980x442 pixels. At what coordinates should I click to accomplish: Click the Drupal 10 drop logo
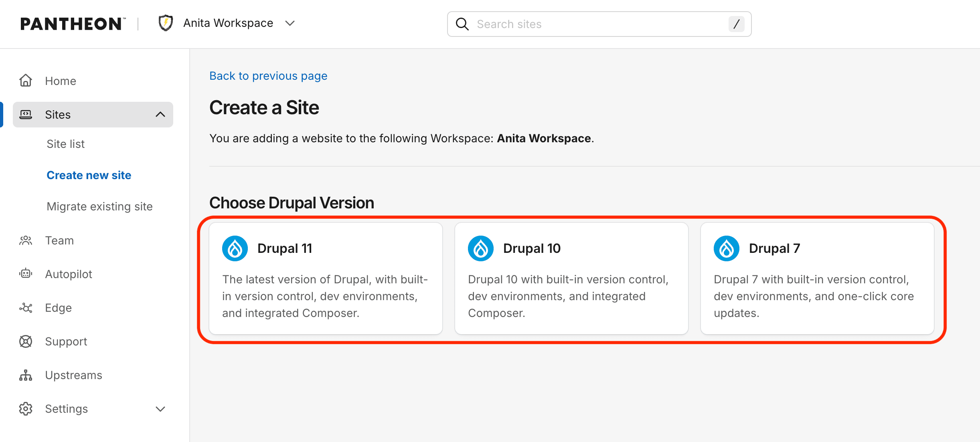click(481, 248)
